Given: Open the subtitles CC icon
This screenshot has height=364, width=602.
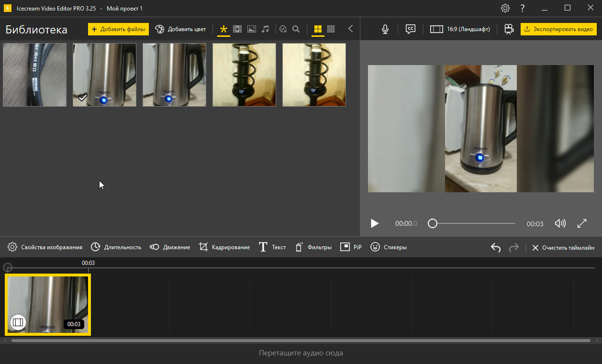Looking at the screenshot, I should pyautogui.click(x=410, y=29).
